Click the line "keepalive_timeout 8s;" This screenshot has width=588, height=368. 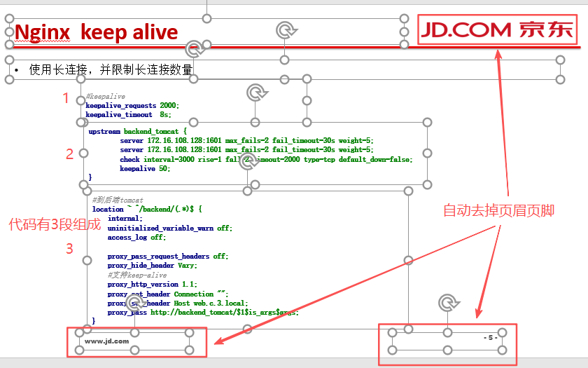click(128, 114)
